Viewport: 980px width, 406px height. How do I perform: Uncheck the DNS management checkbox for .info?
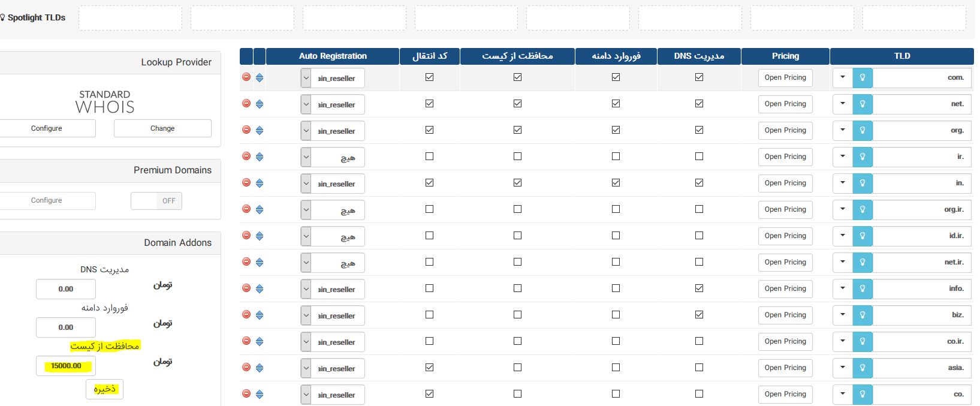coord(699,288)
